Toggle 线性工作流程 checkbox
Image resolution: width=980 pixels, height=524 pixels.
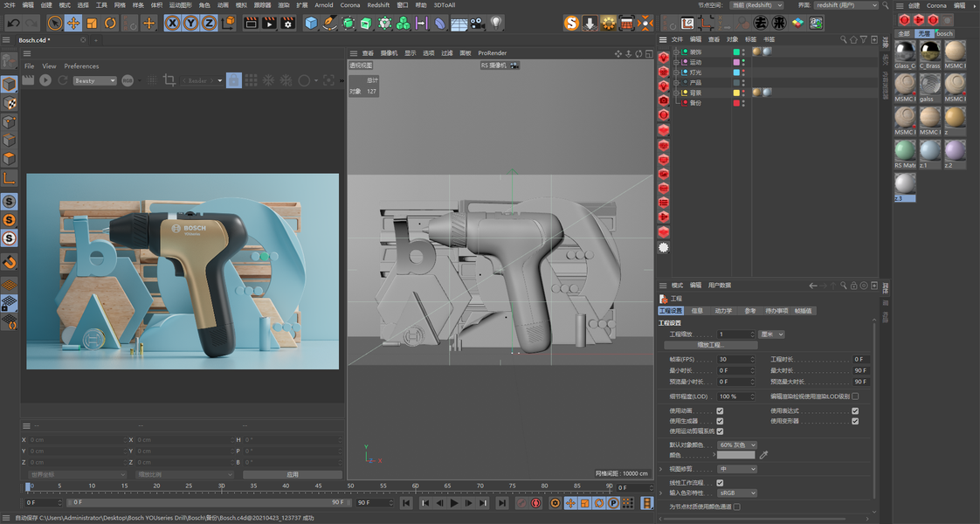720,483
